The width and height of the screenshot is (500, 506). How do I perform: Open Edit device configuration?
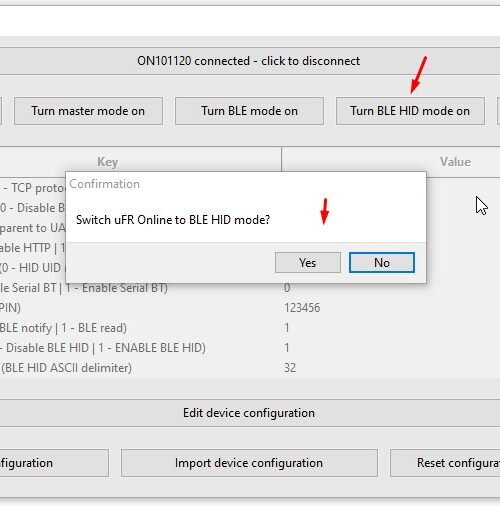click(248, 413)
